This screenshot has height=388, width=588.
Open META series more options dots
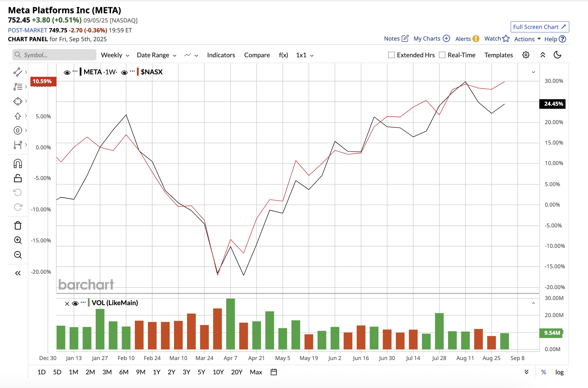75,71
